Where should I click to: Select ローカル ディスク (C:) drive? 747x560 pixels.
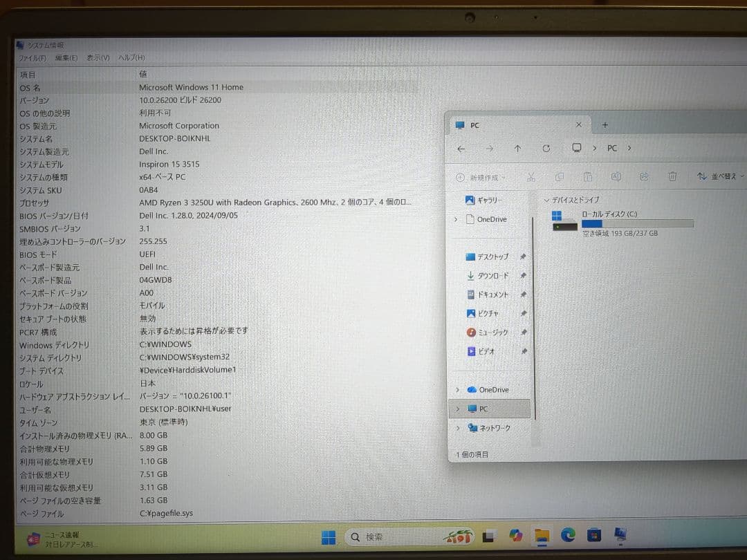point(622,223)
